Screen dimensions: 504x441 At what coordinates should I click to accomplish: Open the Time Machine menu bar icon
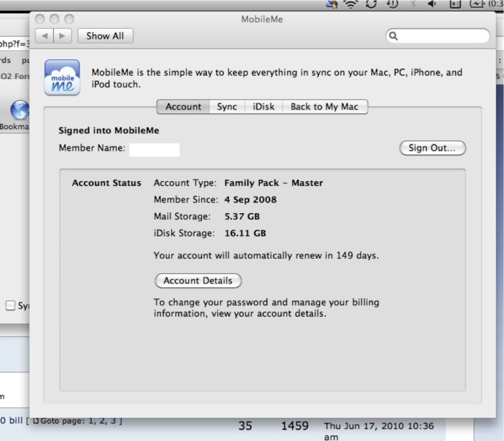[392, 4]
